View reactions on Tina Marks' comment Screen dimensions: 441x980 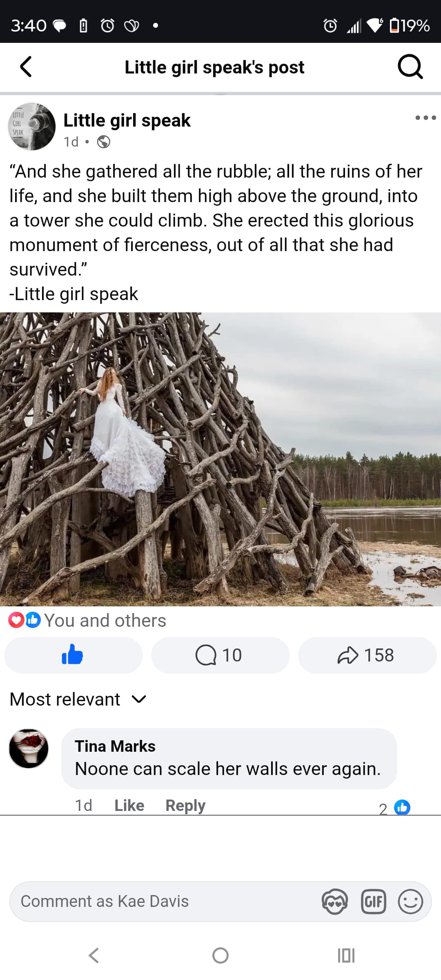[395, 808]
